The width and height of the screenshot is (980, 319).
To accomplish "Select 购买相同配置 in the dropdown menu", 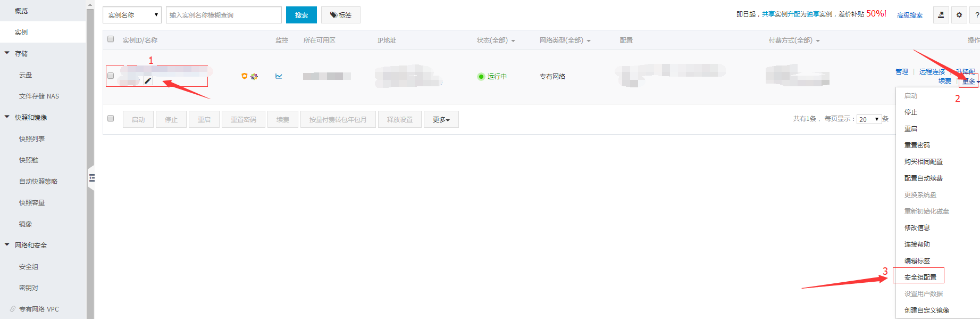I will [924, 162].
